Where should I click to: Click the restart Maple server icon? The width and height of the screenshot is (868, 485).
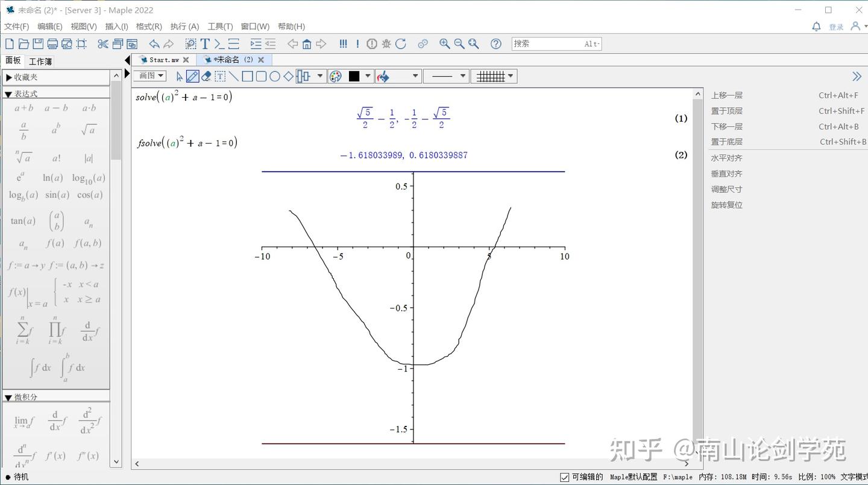click(x=401, y=43)
